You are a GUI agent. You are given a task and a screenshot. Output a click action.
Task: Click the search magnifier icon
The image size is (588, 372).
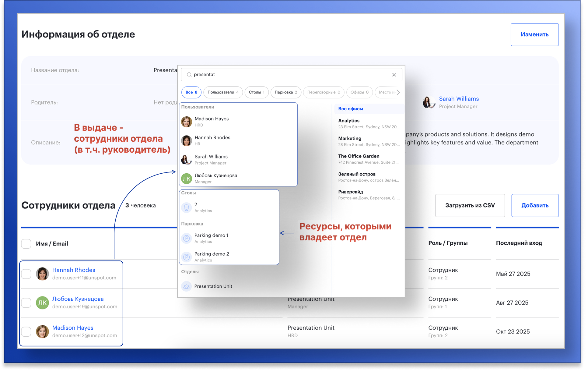(x=189, y=75)
